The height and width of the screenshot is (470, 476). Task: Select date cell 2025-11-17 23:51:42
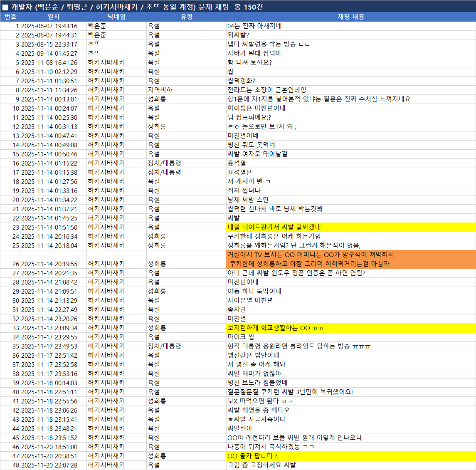[54, 356]
